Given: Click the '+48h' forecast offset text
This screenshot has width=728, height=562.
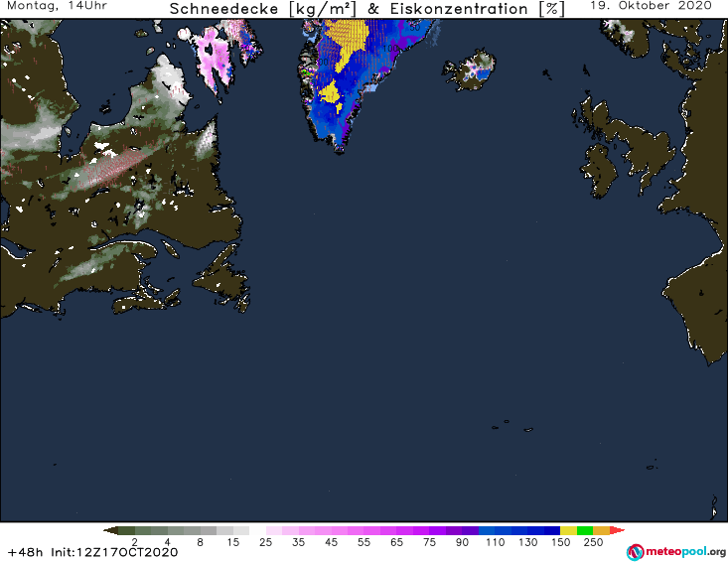Looking at the screenshot, I should coord(26,552).
